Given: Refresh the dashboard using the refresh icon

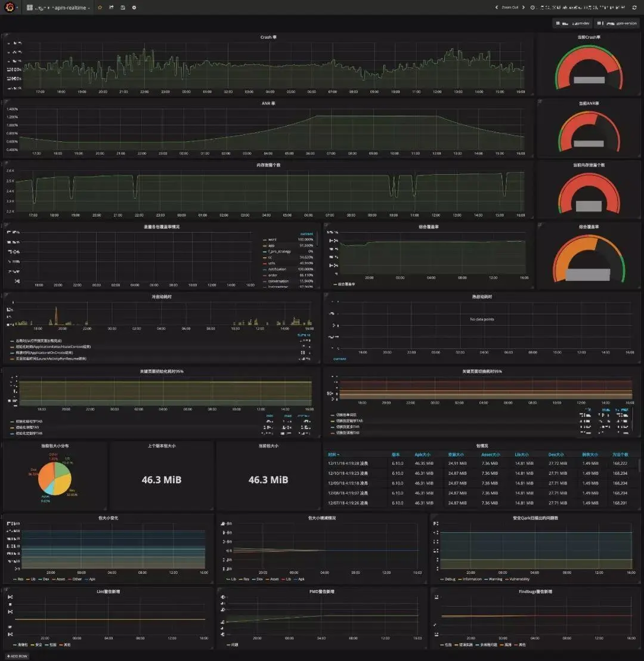Looking at the screenshot, I should point(634,7).
